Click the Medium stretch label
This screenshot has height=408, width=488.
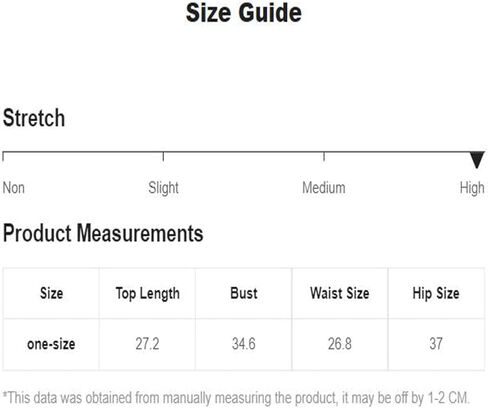pos(324,188)
